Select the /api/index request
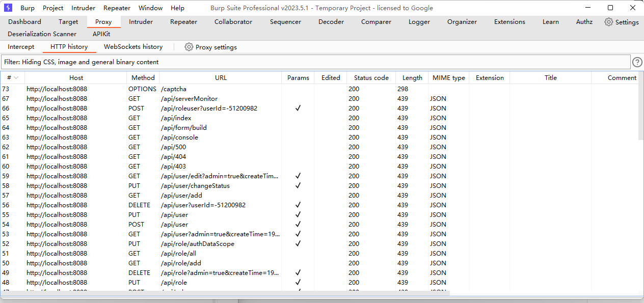Viewport: 644px width, 303px height. pyautogui.click(x=319, y=118)
